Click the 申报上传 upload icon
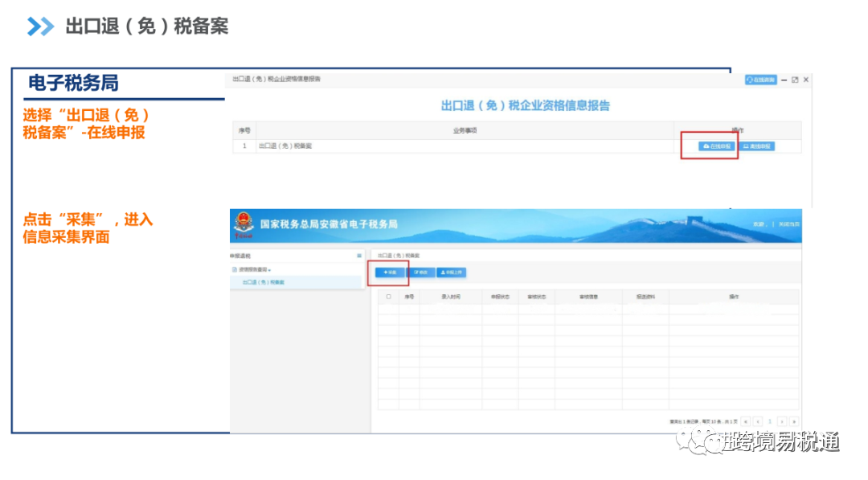The height and width of the screenshot is (480, 868). [x=444, y=273]
